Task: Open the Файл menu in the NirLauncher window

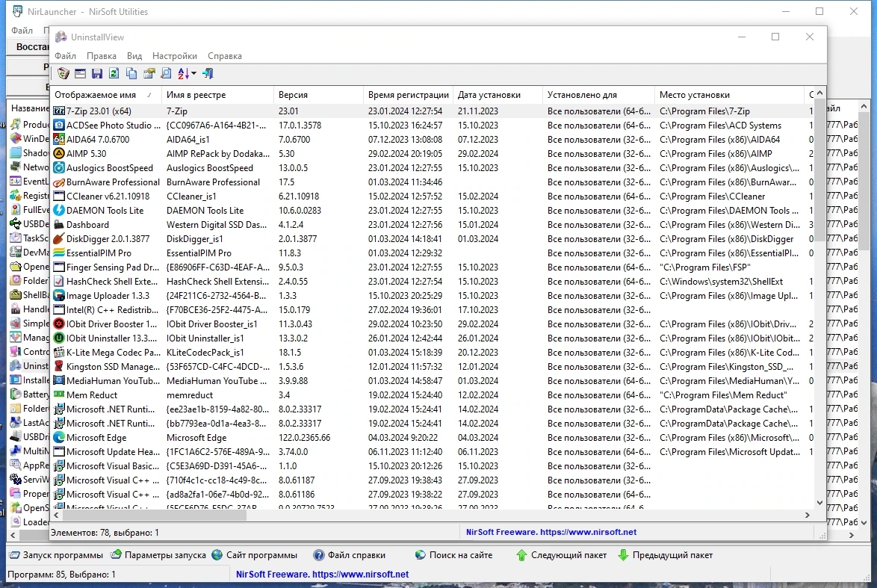Action: coord(22,30)
